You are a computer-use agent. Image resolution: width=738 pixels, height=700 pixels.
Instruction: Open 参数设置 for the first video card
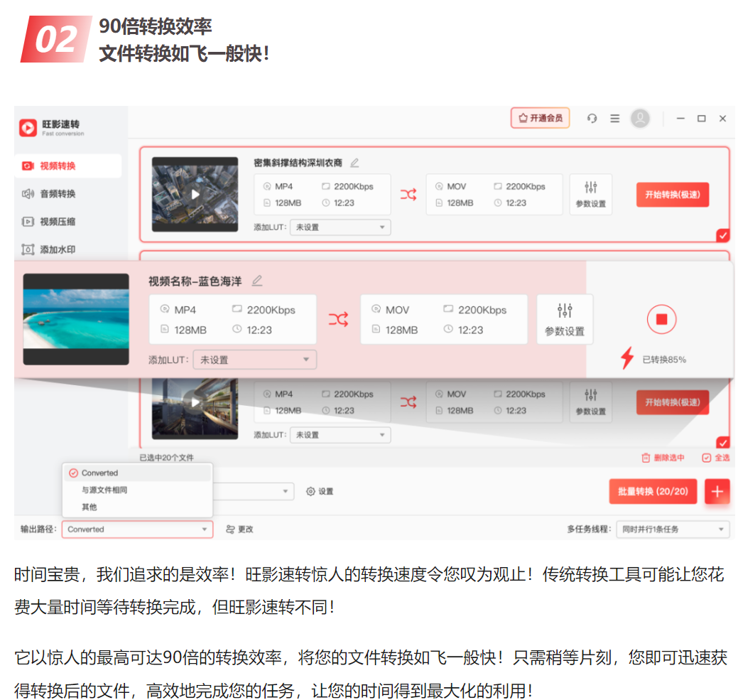point(591,195)
